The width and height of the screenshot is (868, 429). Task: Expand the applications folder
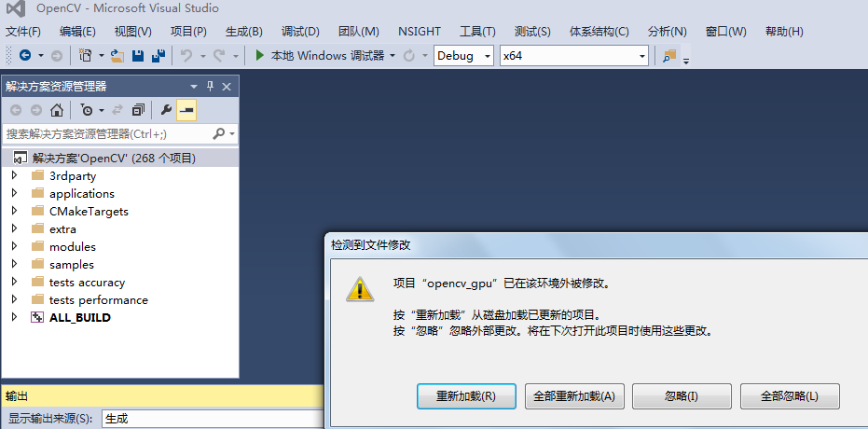pyautogui.click(x=14, y=194)
